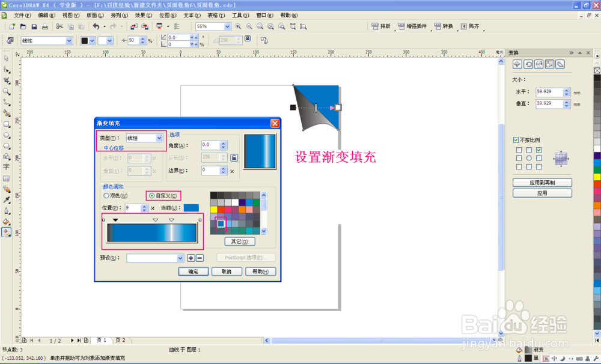Pick the selected blue swatch in the palette

[221, 223]
